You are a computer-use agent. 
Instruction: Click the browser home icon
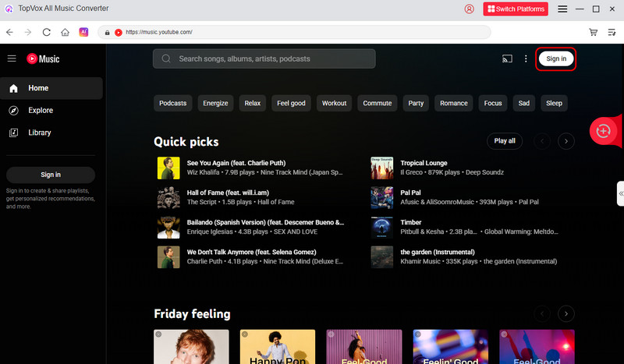(66, 33)
